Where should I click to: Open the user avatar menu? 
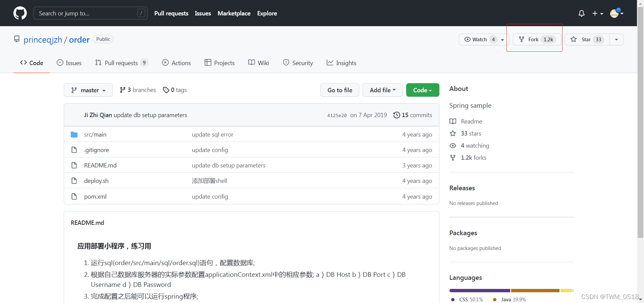tap(616, 13)
